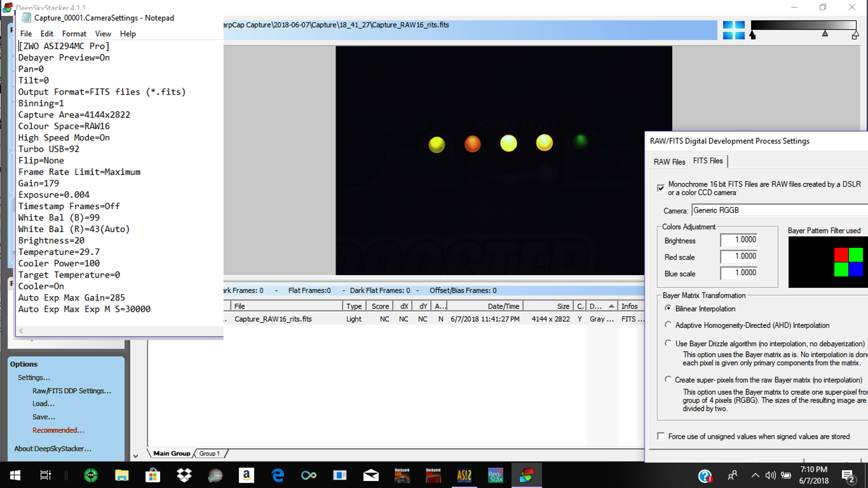The height and width of the screenshot is (488, 868).
Task: Open Notepad Format menu
Action: [x=74, y=33]
